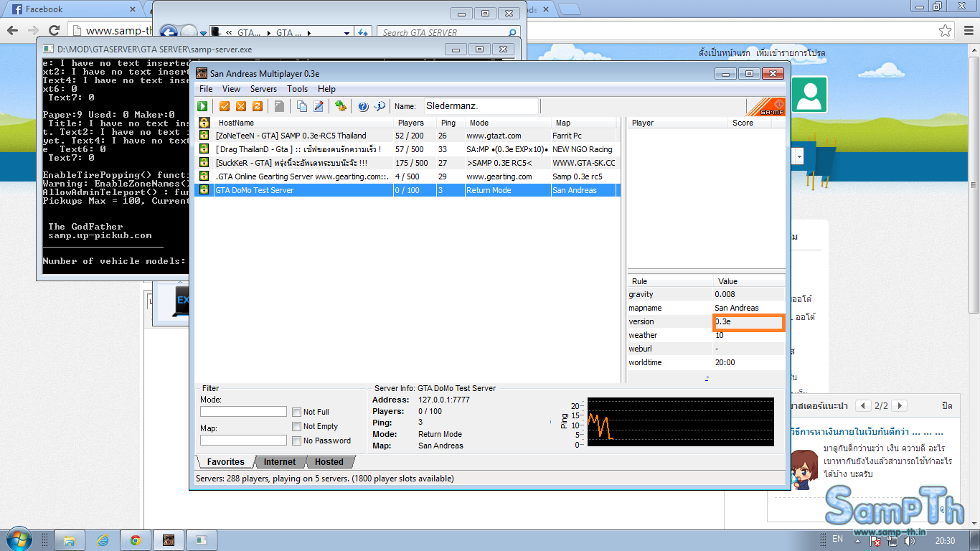Enable the Not Empty filter checkbox
This screenshot has height=551, width=980.
click(296, 426)
